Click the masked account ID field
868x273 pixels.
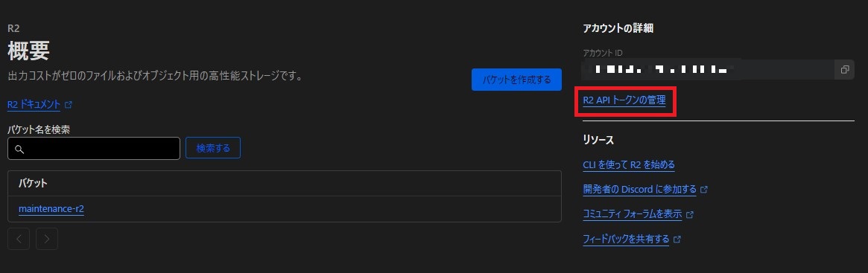(709, 70)
